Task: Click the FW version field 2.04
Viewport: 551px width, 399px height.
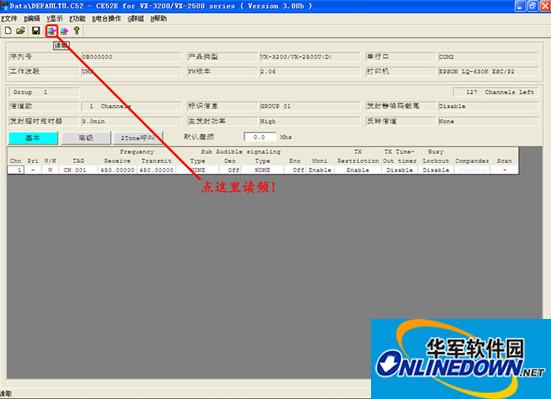Action: pos(310,72)
